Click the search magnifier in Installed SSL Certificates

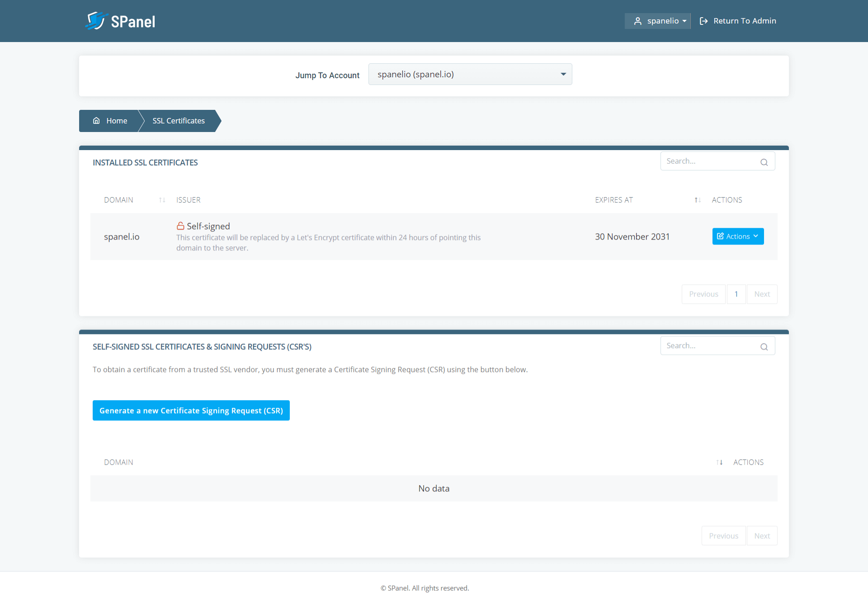tap(764, 162)
